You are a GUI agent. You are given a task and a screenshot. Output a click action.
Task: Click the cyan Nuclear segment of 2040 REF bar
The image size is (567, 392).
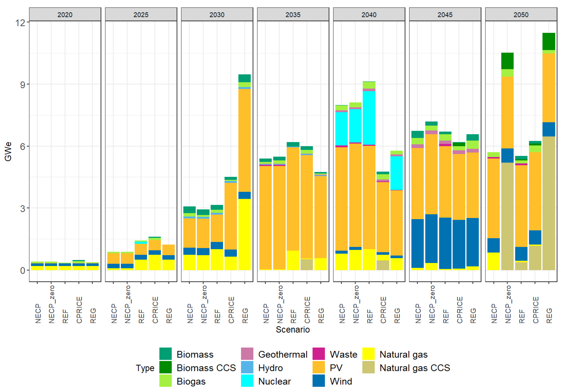pyautogui.click(x=369, y=118)
